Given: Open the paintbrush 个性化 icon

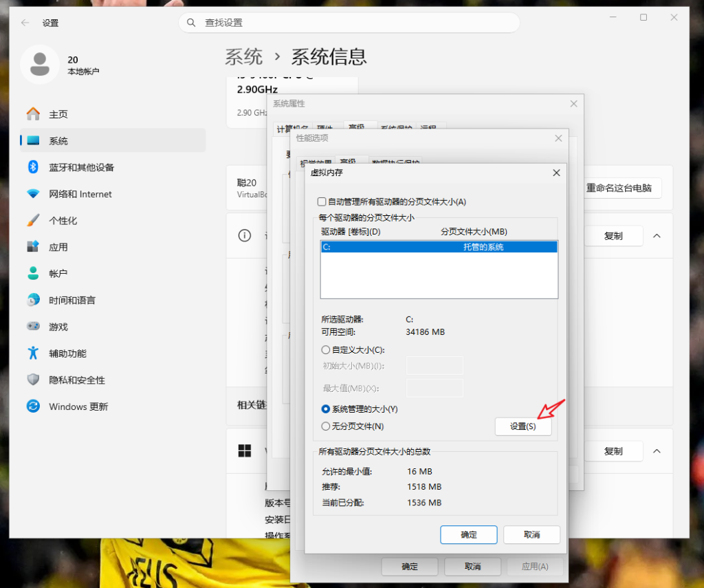Looking at the screenshot, I should tap(33, 220).
